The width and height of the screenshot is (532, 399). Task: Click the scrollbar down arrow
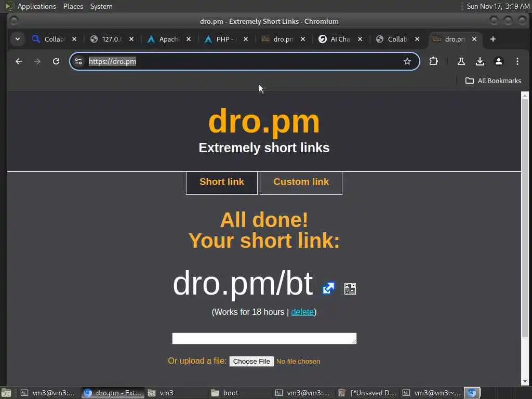525,381
